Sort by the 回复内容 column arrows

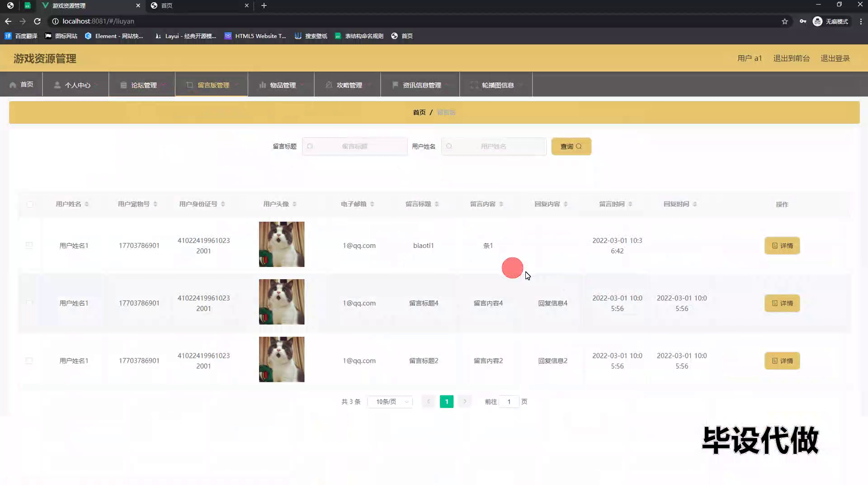tap(566, 204)
